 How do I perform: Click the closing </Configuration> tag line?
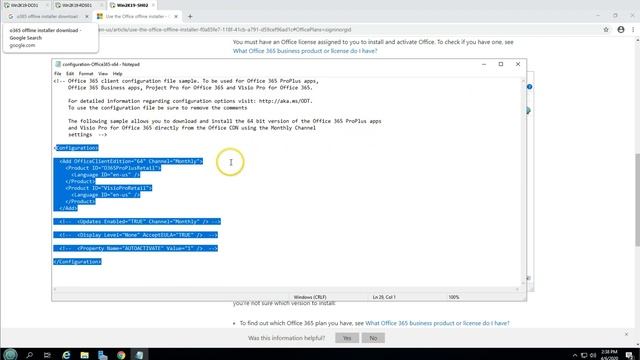78,262
